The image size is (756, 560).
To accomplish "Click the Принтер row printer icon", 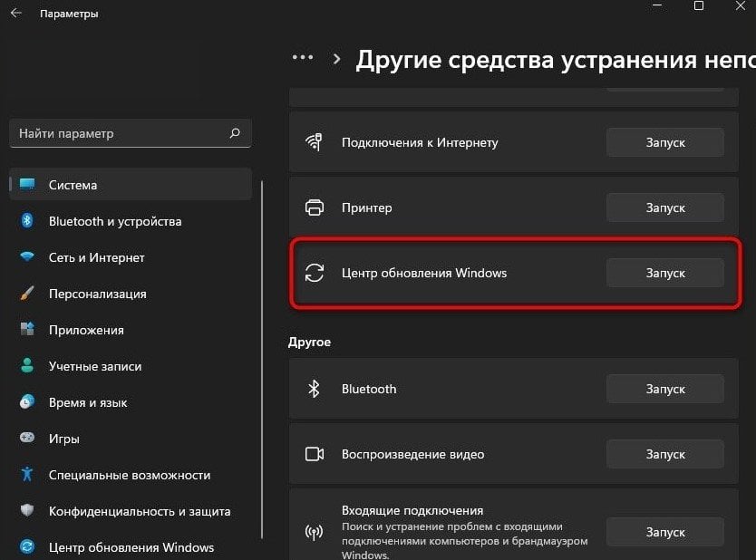I will [315, 208].
